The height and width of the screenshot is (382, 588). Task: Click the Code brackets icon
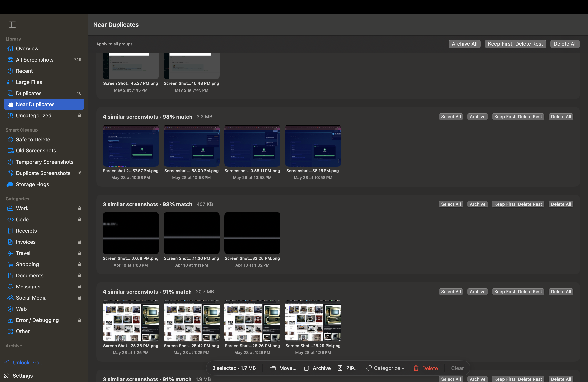10,219
